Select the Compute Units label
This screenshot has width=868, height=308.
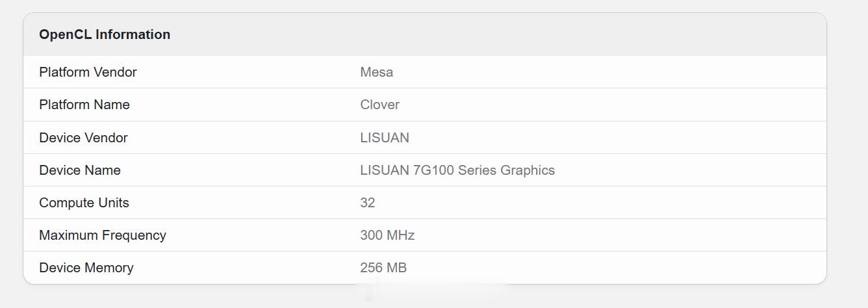tap(84, 203)
